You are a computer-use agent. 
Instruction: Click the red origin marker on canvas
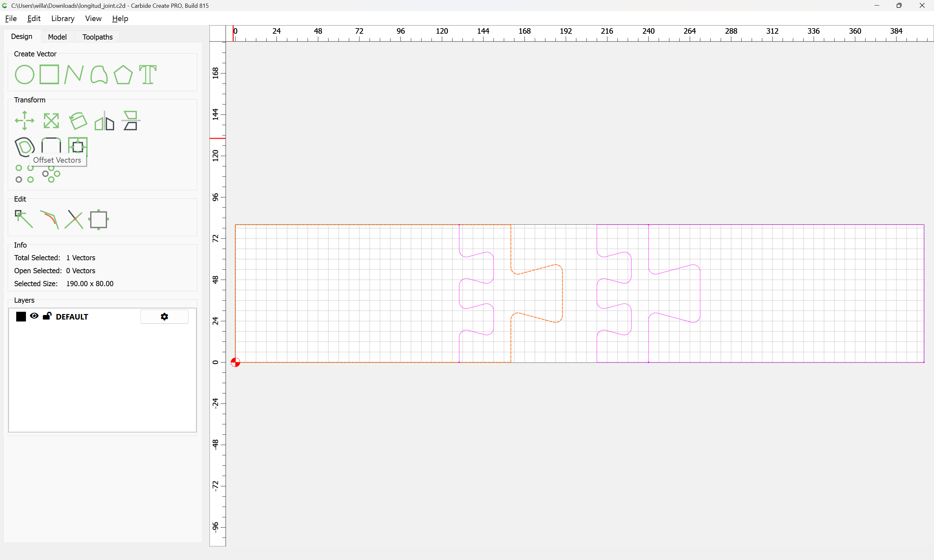pos(235,362)
